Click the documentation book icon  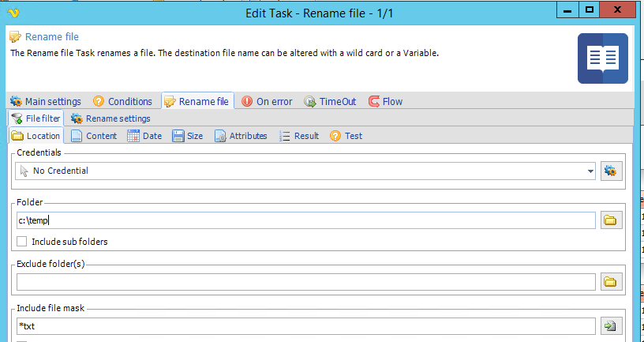click(602, 58)
